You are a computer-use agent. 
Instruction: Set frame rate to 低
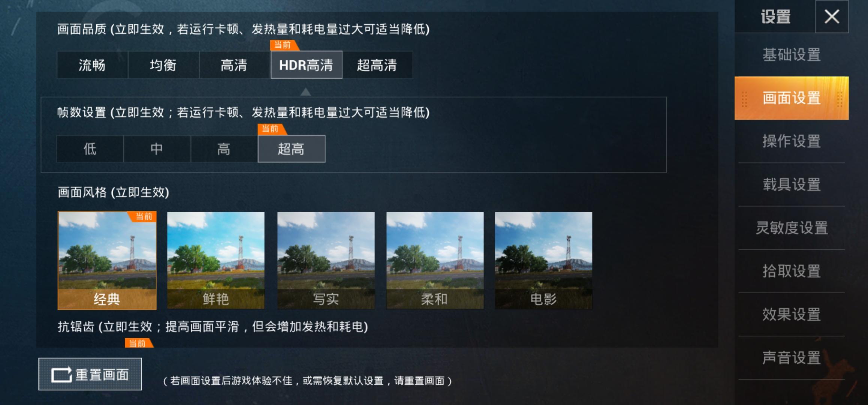pos(90,149)
